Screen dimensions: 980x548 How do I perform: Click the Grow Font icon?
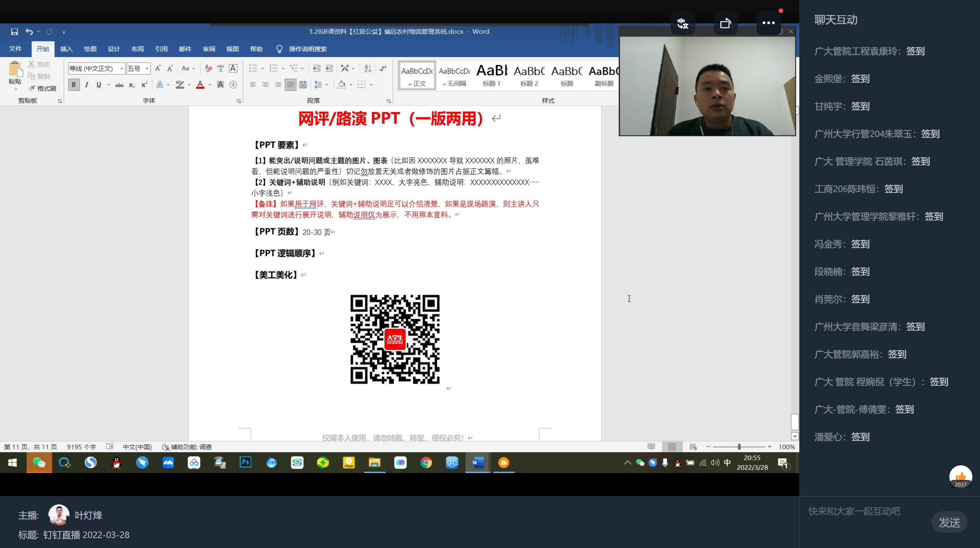pyautogui.click(x=158, y=68)
